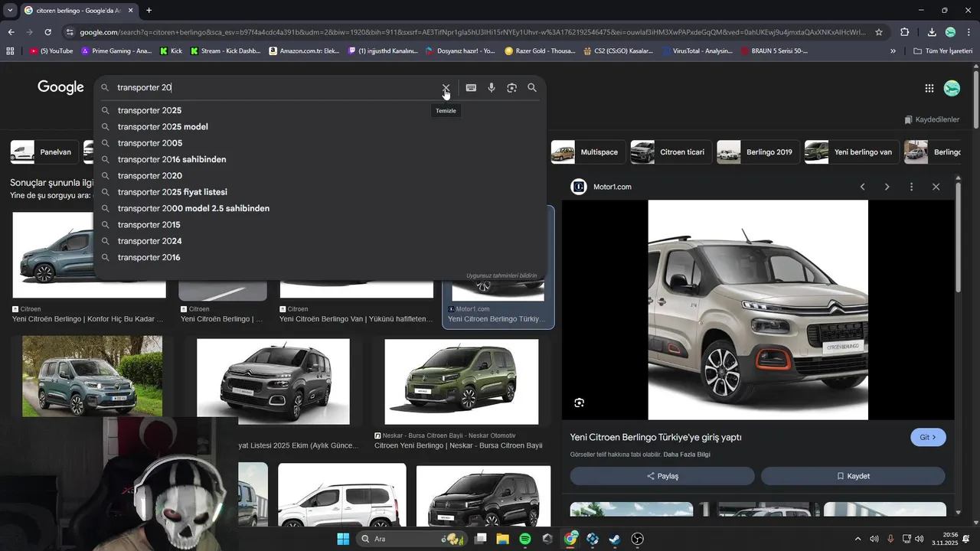Screen dimensions: 980x551
Task: Open Task View on the taskbar
Action: click(480, 539)
